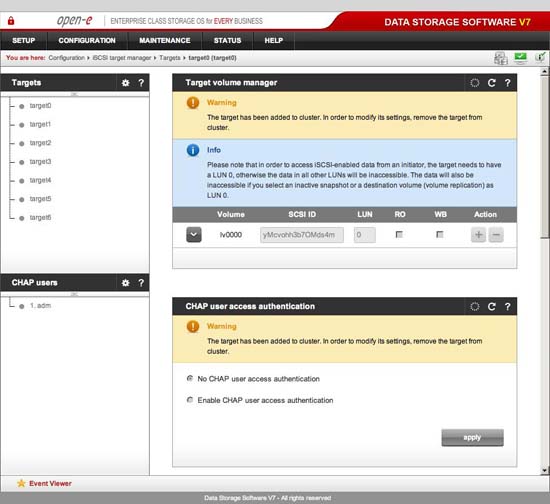Open help for the Targets panel
The image size is (550, 504).
141,83
